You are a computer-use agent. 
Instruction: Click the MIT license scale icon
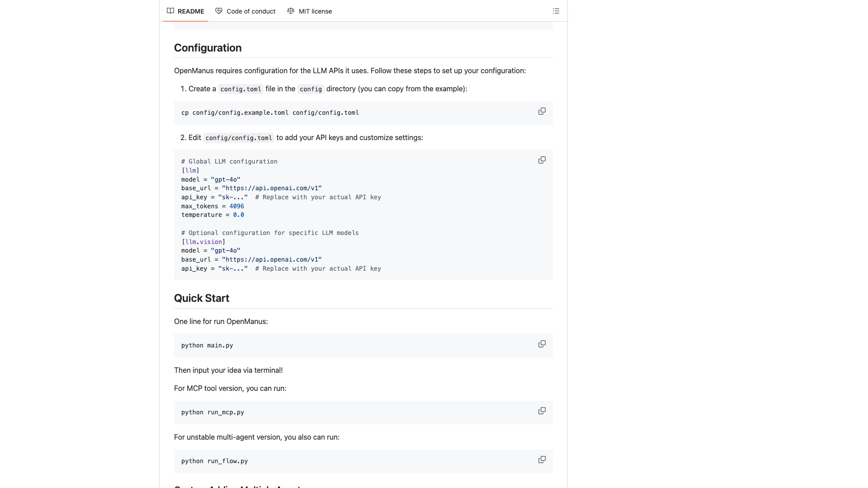click(x=291, y=11)
